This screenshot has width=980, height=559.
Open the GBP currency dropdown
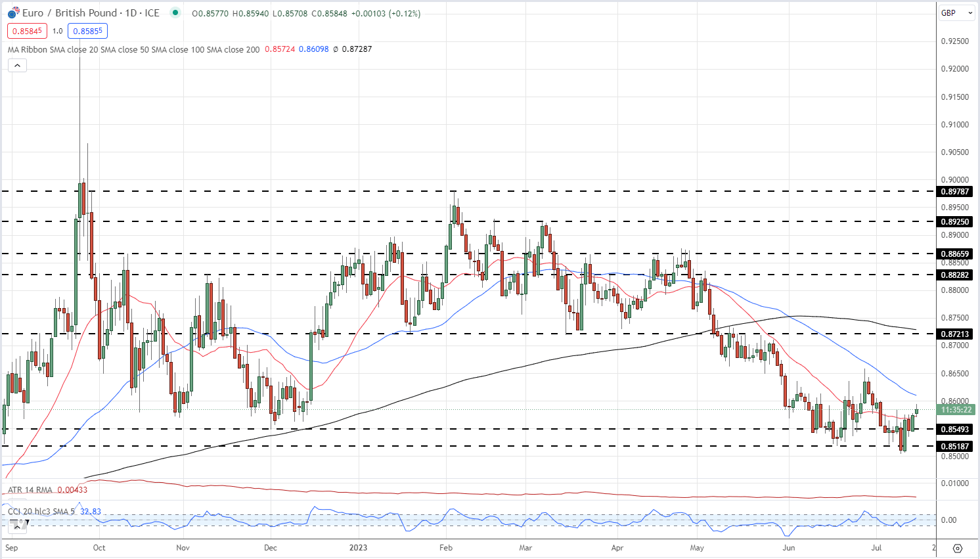point(956,13)
